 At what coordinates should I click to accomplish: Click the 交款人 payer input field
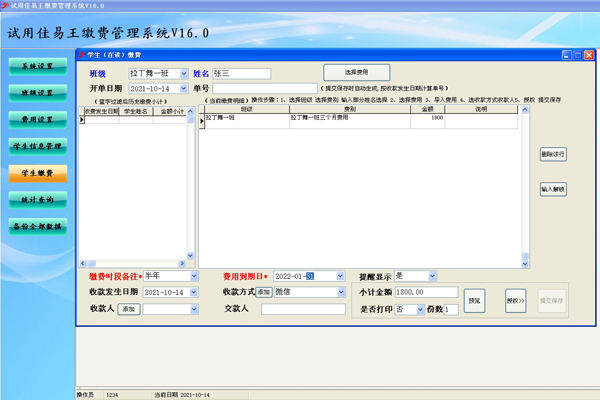tap(303, 309)
